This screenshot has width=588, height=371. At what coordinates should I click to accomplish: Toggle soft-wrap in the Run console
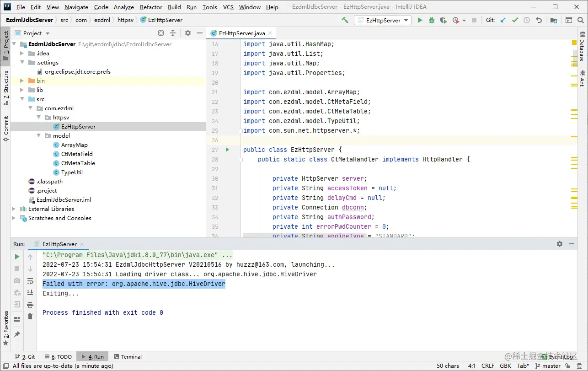point(30,281)
